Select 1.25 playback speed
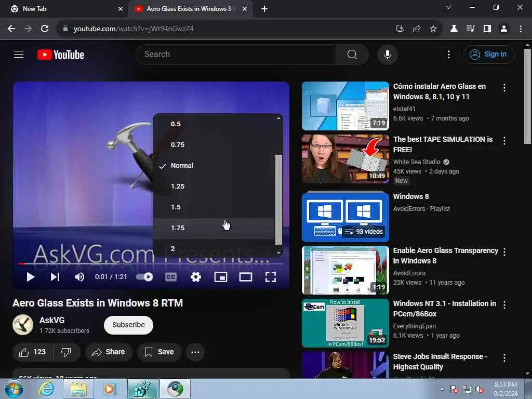This screenshot has height=399, width=532. (x=214, y=187)
